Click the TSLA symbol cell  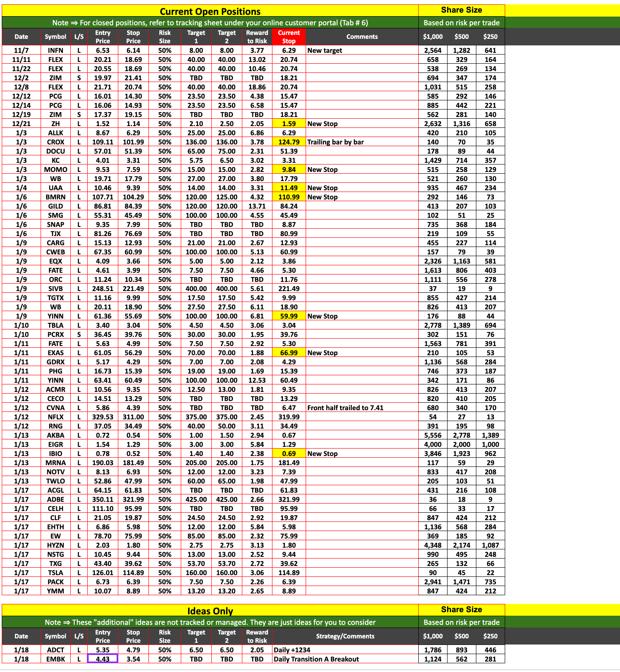coord(55,573)
